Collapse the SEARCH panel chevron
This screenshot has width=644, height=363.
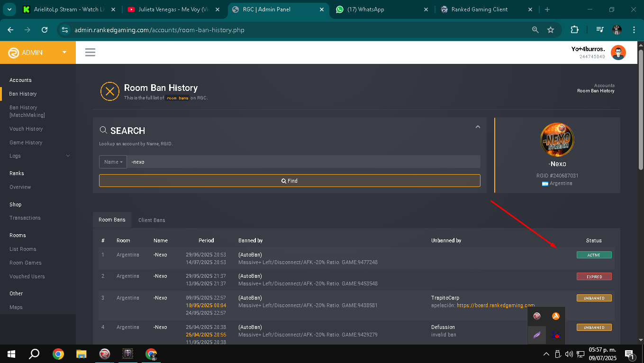pos(478,127)
